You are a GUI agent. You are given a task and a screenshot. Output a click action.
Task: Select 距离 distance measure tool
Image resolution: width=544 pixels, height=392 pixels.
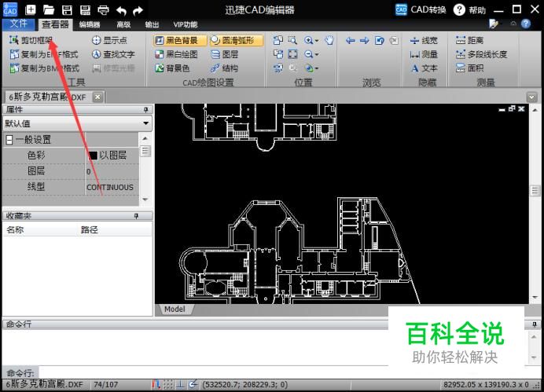pyautogui.click(x=469, y=40)
